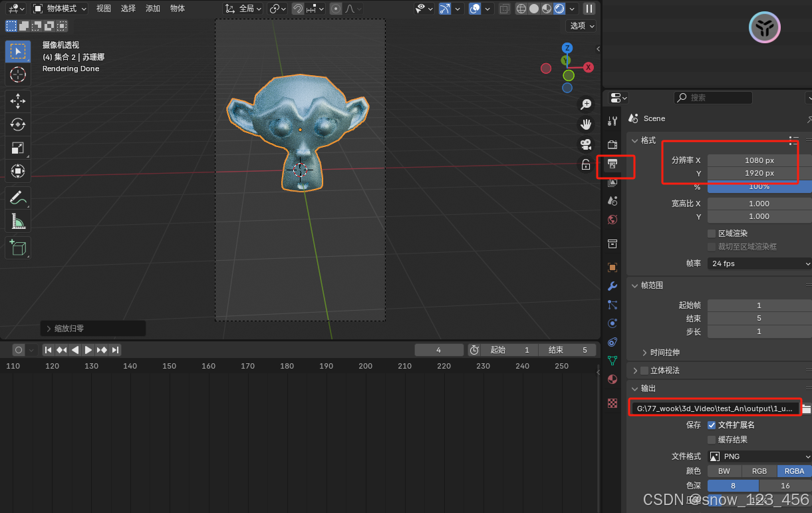Select the Transform tool
The height and width of the screenshot is (513, 812).
[x=18, y=171]
